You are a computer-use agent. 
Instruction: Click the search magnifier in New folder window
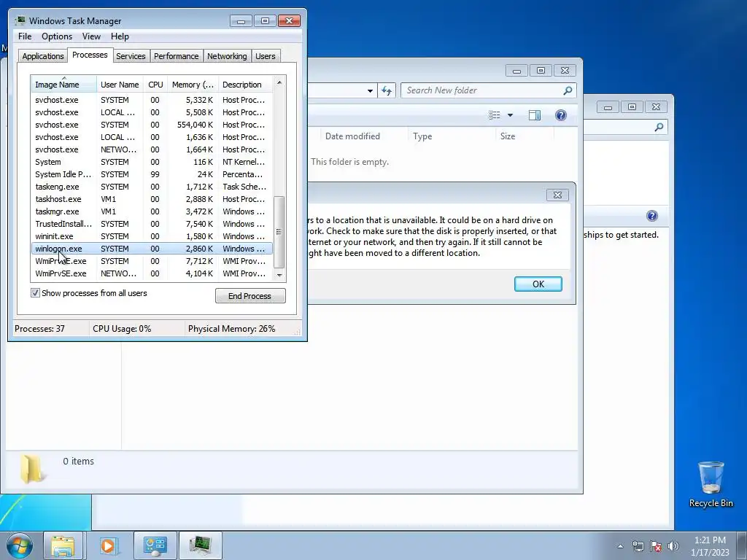coord(568,90)
